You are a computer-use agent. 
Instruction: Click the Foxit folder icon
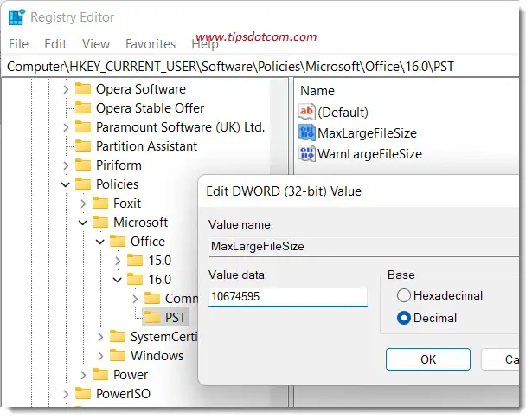click(x=100, y=203)
